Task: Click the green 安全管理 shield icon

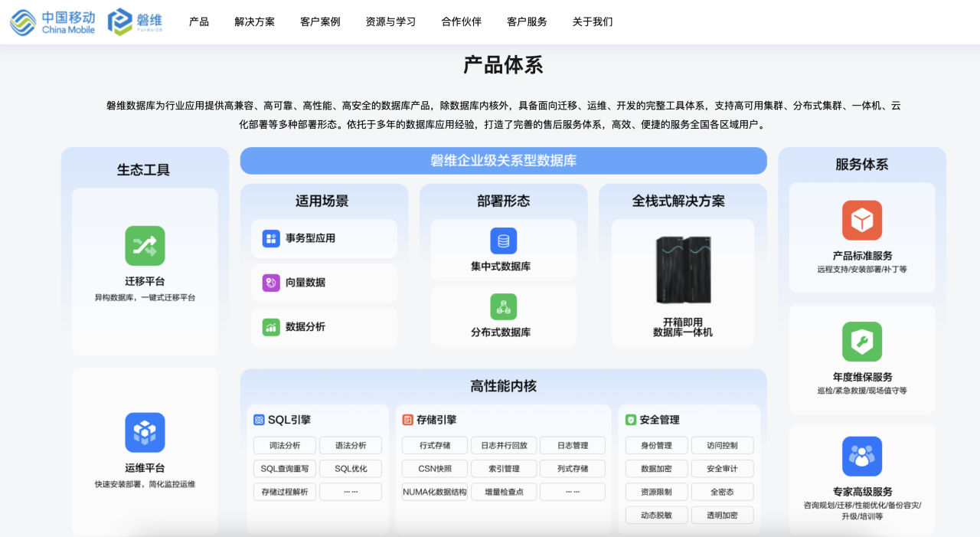Action: point(631,420)
